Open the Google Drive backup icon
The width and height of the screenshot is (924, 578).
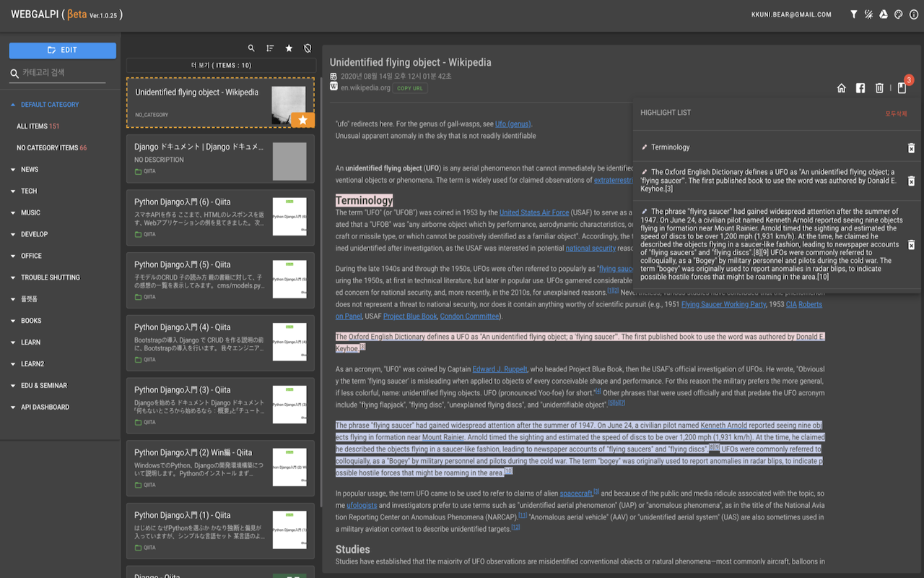pyautogui.click(x=884, y=14)
